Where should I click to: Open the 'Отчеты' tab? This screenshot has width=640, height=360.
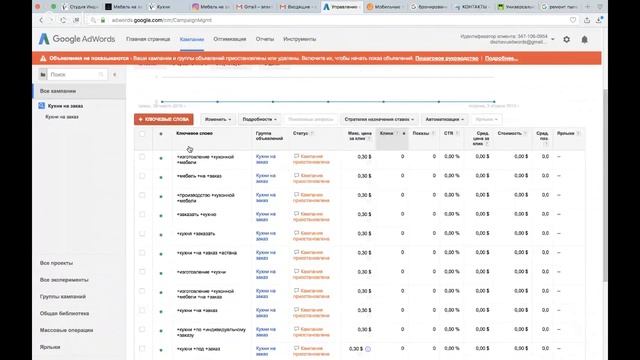[265, 39]
